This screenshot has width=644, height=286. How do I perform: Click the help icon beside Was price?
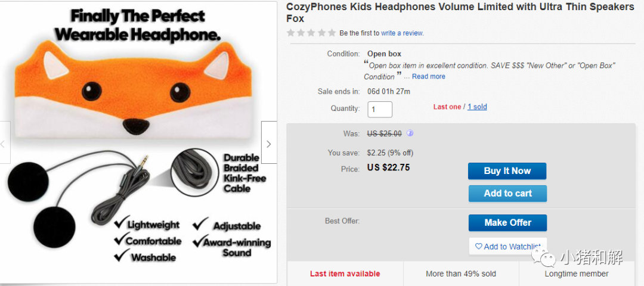pyautogui.click(x=410, y=133)
